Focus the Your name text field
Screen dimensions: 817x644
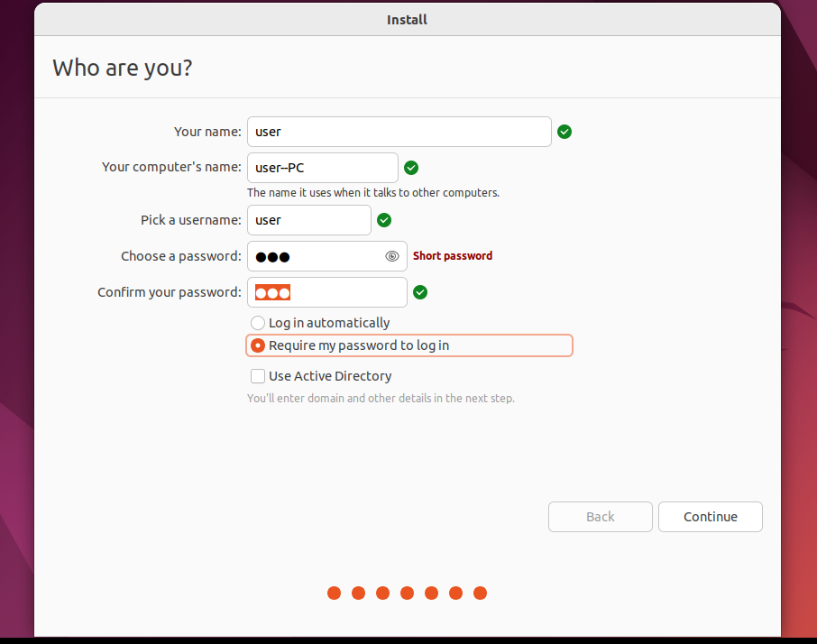click(x=398, y=132)
